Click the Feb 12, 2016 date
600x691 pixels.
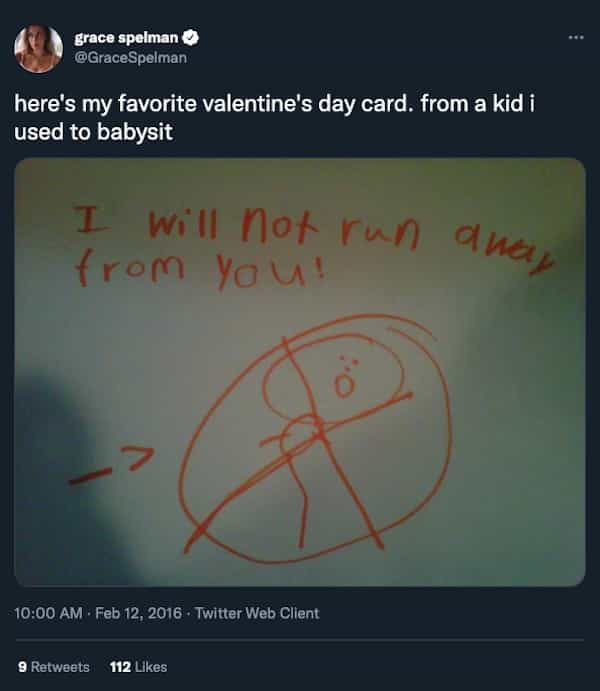(x=138, y=613)
